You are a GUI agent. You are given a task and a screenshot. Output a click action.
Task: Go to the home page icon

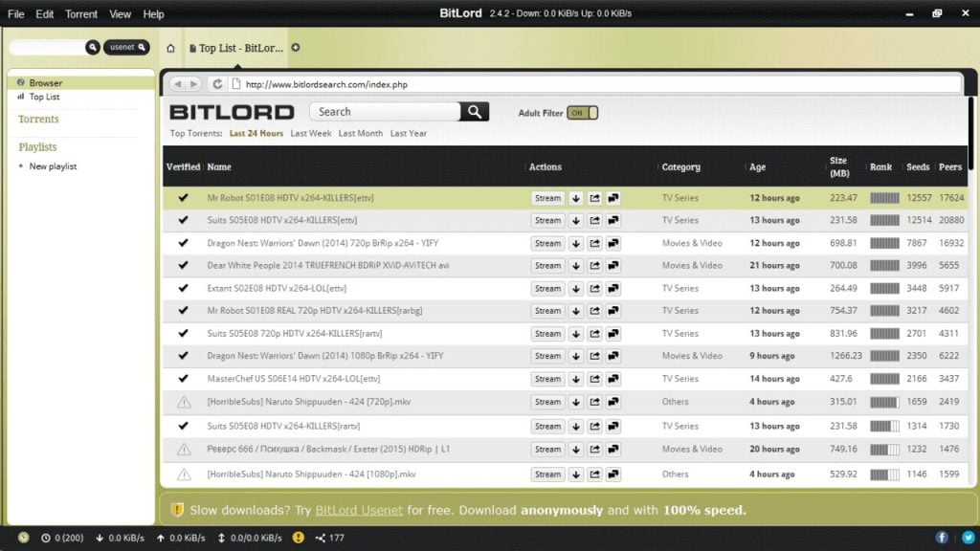(170, 48)
